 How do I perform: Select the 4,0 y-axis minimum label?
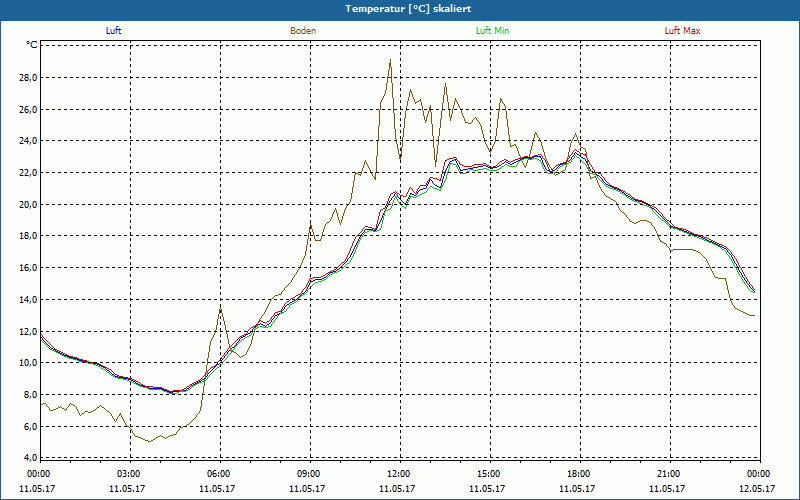tap(30, 458)
